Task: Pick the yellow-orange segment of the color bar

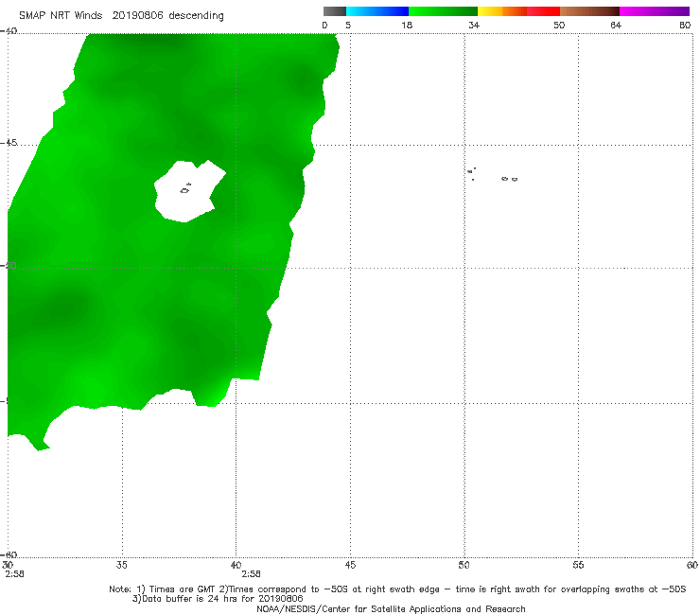Action: [x=502, y=11]
